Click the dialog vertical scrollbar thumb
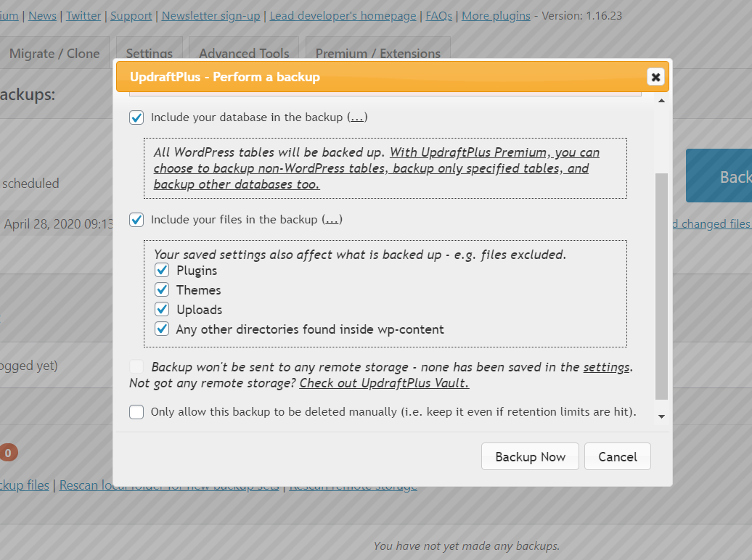The width and height of the screenshot is (752, 560). point(661,287)
